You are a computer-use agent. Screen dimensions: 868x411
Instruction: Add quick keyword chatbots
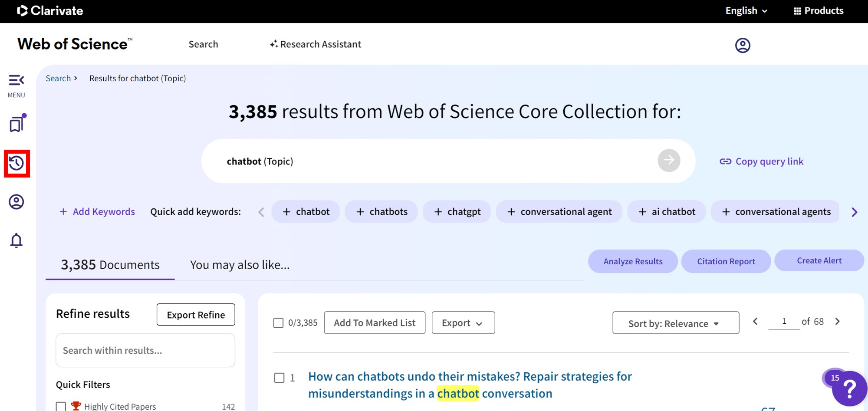pyautogui.click(x=381, y=211)
